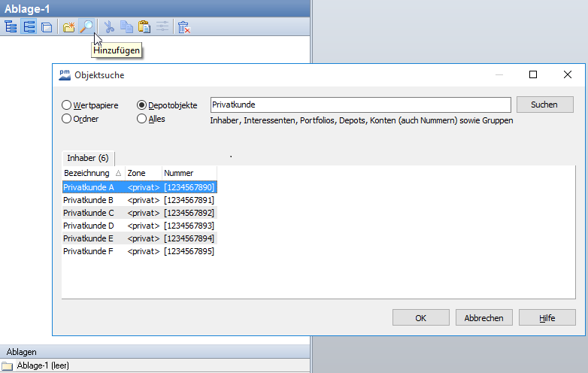Click the search text field containing Privatkunde
The height and width of the screenshot is (373, 588).
coord(360,105)
